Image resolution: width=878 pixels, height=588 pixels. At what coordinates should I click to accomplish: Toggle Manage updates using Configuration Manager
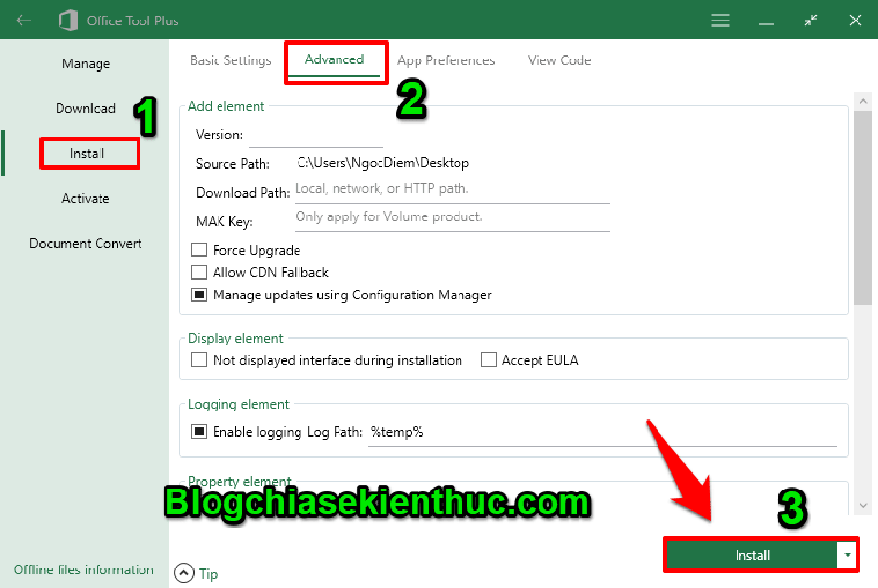pos(199,294)
